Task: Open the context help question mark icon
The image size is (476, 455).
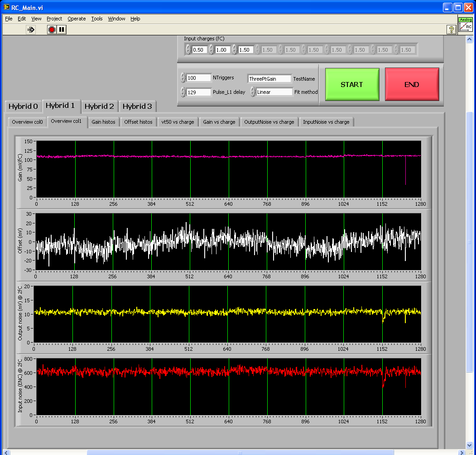Action: [x=451, y=29]
